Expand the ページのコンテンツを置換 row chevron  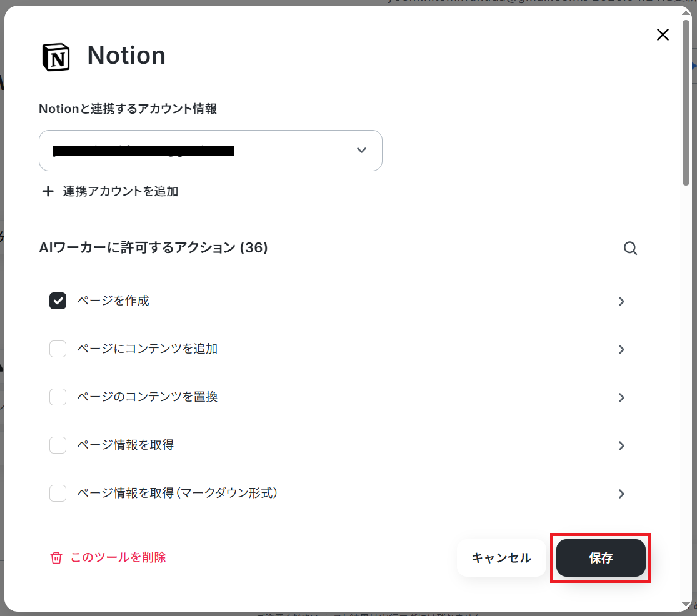(x=621, y=397)
